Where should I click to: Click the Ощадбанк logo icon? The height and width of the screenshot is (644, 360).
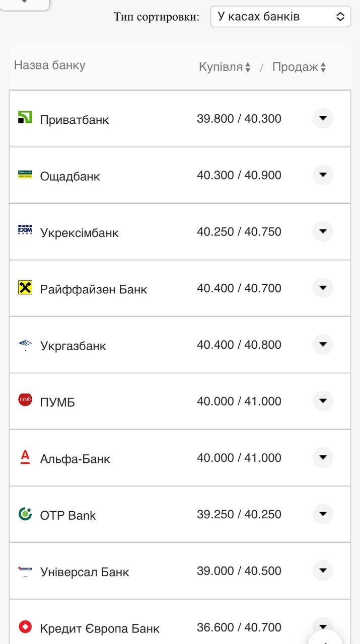click(x=25, y=174)
